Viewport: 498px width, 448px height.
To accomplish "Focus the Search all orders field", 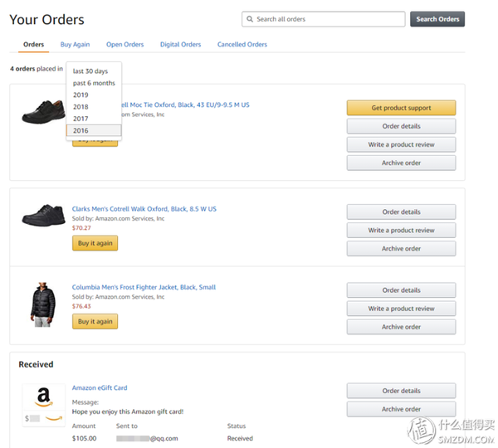I will 324,19.
